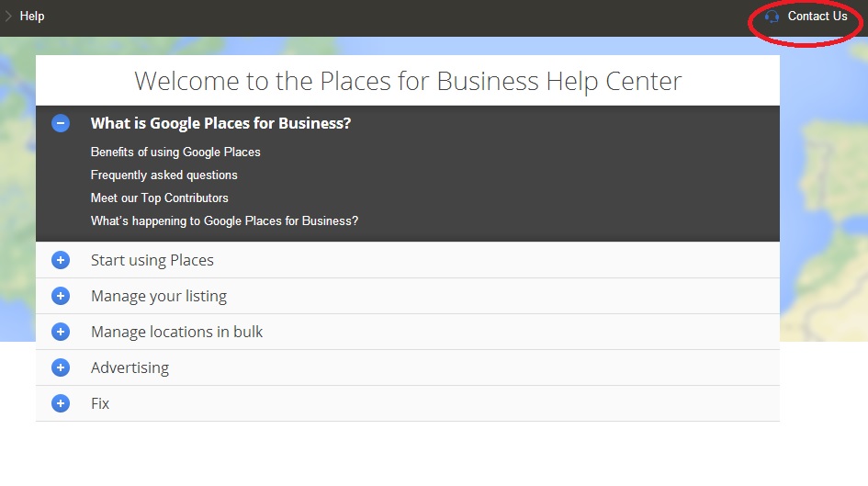868x486 pixels.
Task: Expand the Manage locations in bulk section
Action: pos(176,332)
